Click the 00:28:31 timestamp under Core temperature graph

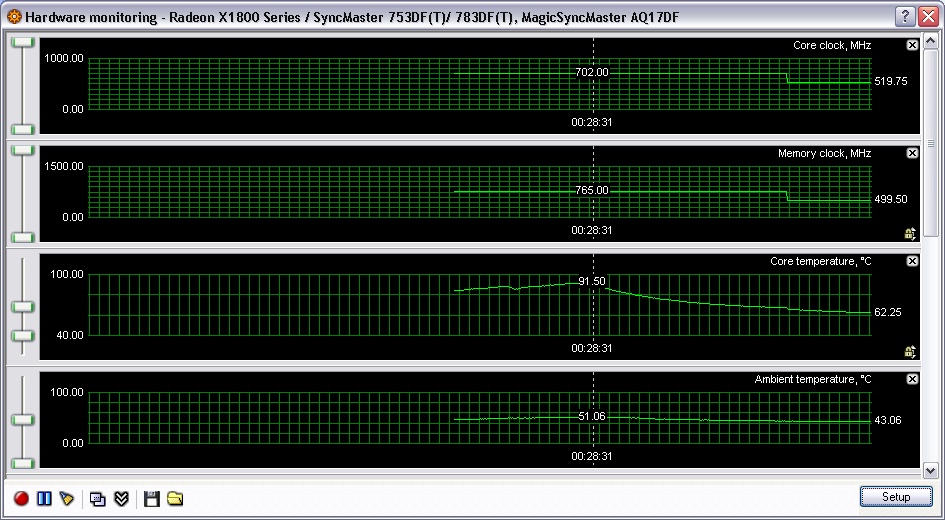click(x=592, y=348)
